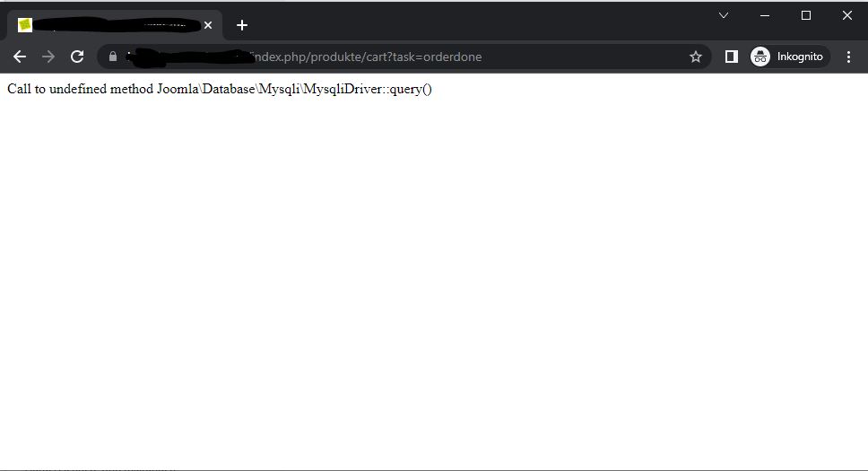The width and height of the screenshot is (868, 471).
Task: Click the blank white page area
Action: pyautogui.click(x=434, y=287)
